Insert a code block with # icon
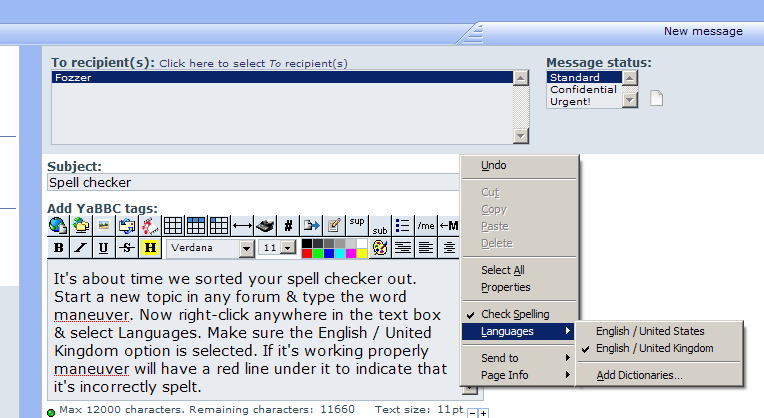764x418 pixels. 288,226
